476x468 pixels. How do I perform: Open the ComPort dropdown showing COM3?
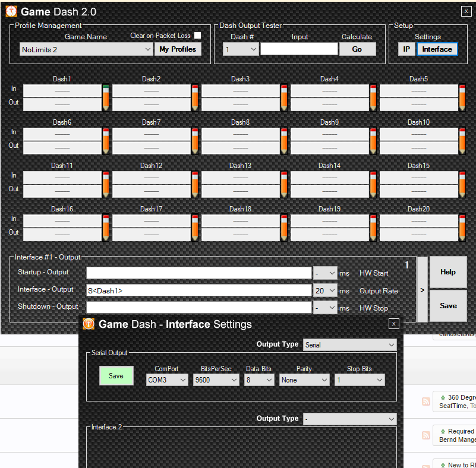tap(166, 380)
